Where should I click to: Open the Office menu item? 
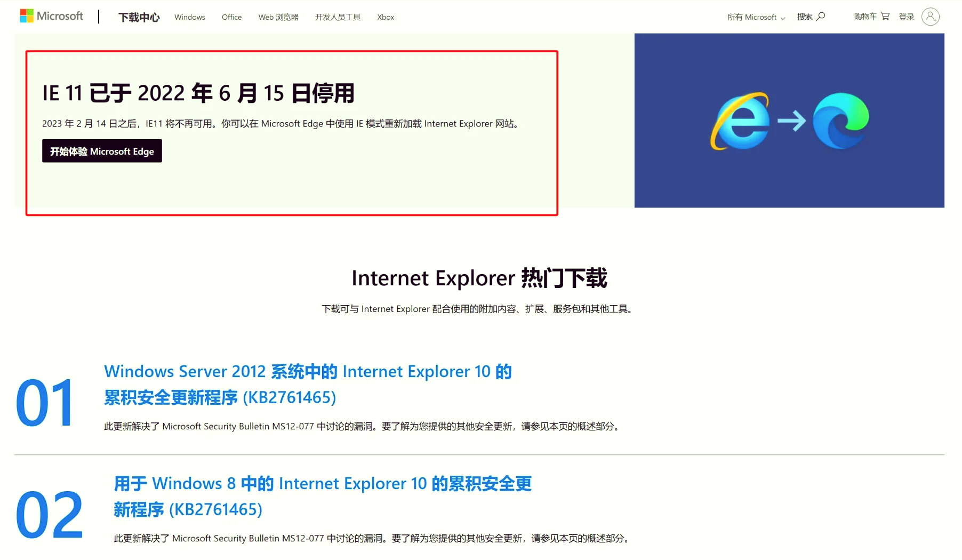(x=231, y=17)
